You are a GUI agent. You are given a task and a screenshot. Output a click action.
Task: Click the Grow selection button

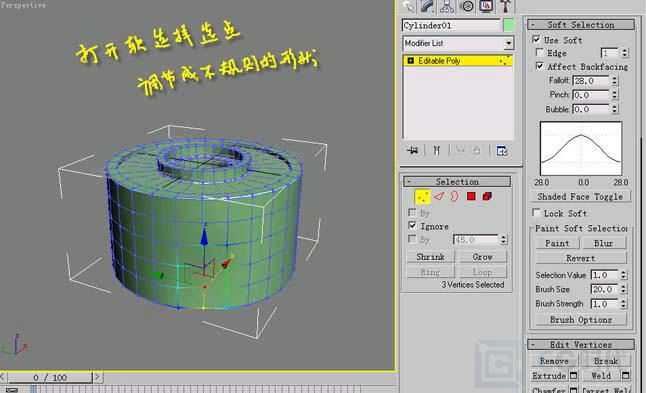[x=482, y=257]
